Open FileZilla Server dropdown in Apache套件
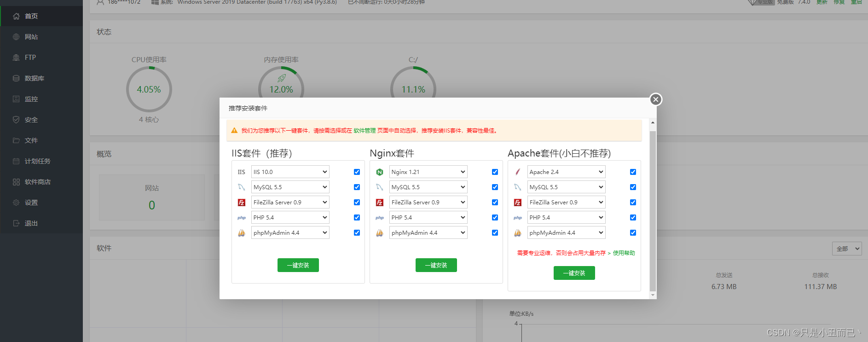This screenshot has height=342, width=868. click(x=567, y=203)
